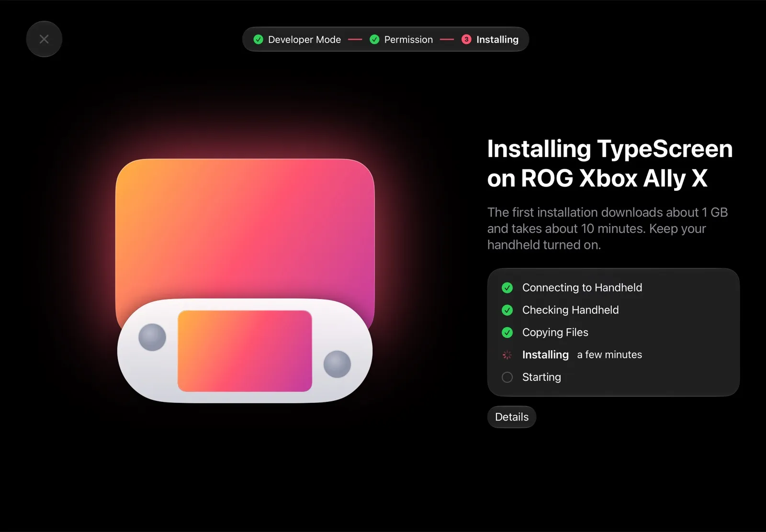Click the red number 3 step badge
Screen dimensions: 766x532
466,40
